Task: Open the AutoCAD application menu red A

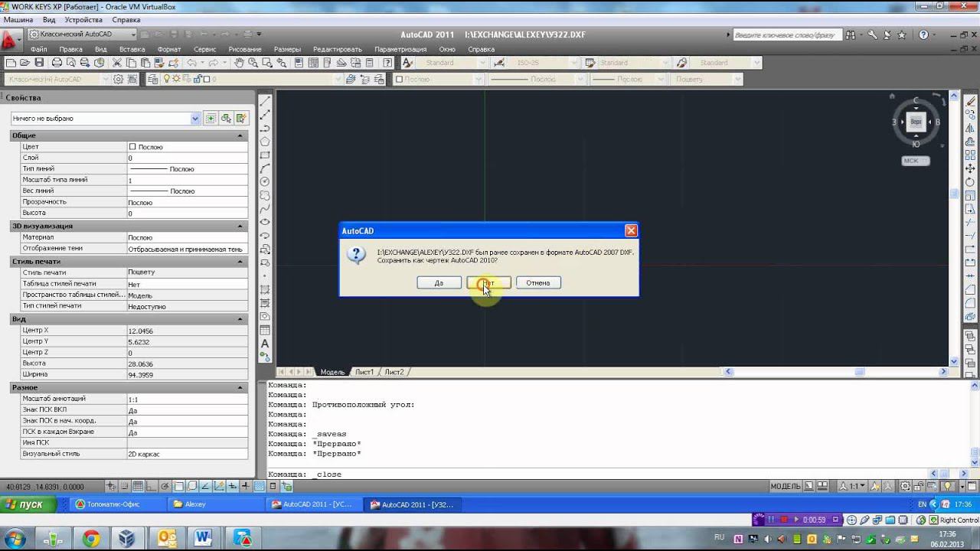Action: pyautogui.click(x=11, y=40)
